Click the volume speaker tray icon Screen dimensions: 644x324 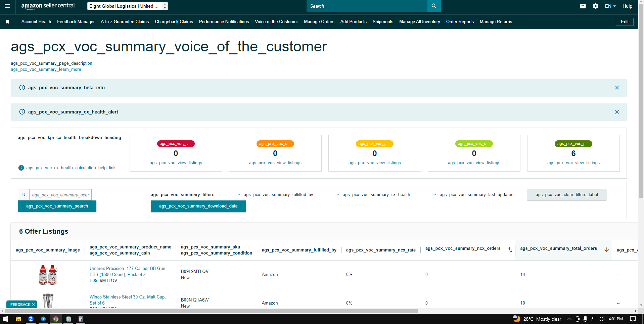[602, 319]
